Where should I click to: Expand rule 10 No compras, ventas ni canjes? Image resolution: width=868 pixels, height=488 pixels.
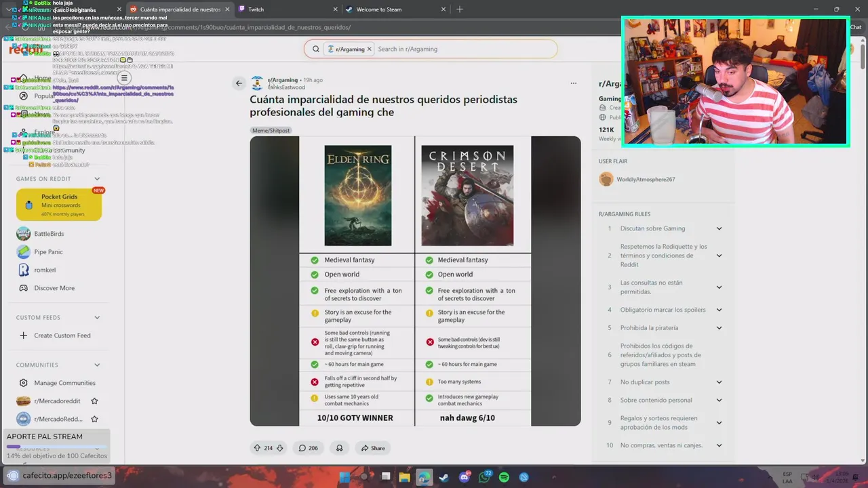click(719, 445)
